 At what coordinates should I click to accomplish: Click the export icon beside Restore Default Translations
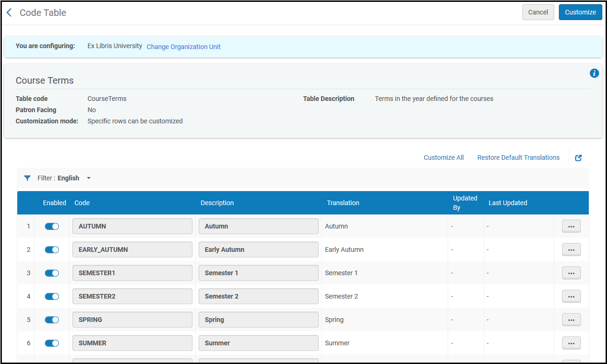point(578,158)
